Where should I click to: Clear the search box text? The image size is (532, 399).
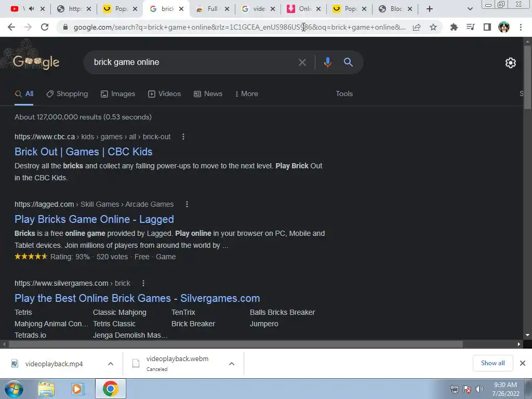(x=302, y=62)
